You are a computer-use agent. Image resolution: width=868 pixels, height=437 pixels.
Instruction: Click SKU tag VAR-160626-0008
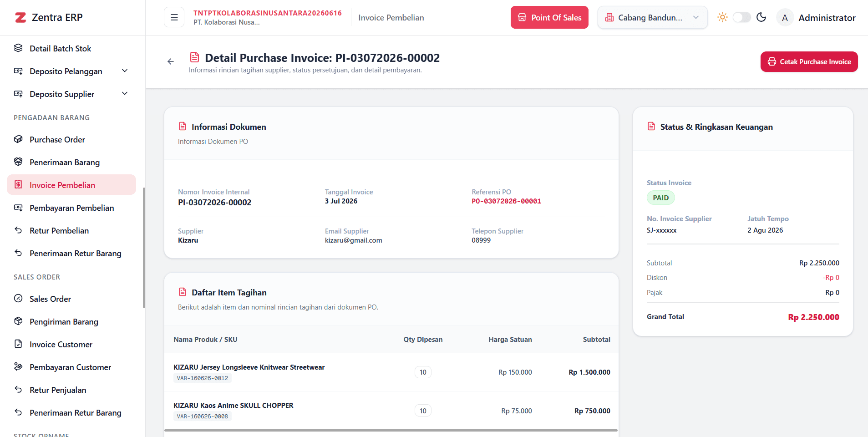click(203, 417)
